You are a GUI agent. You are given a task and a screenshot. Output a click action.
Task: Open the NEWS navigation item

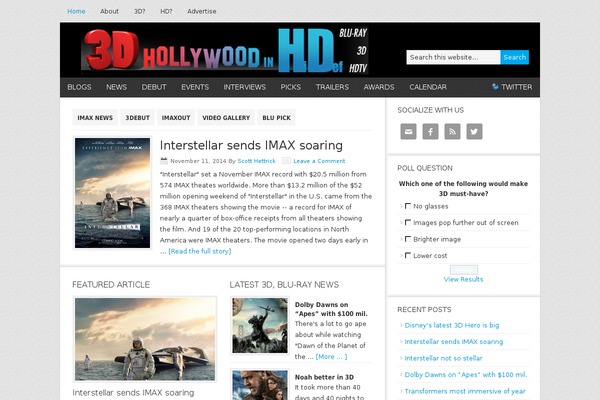coord(116,87)
